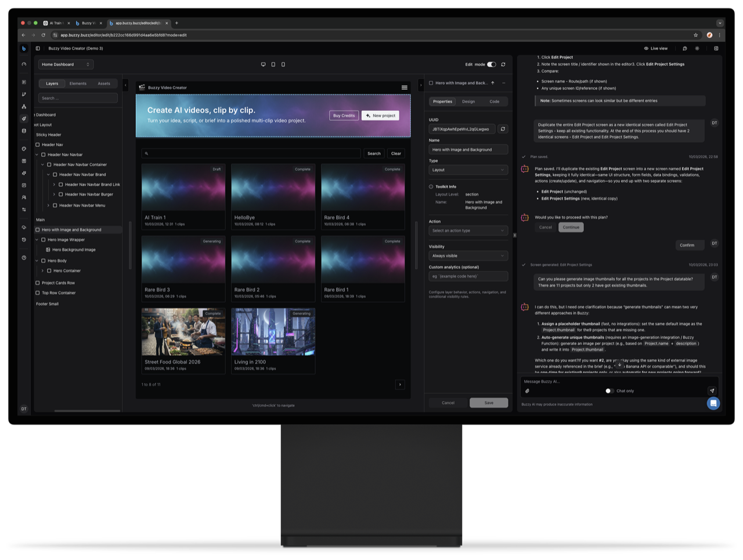Click the New project button
This screenshot has width=743, height=560.
tap(380, 115)
